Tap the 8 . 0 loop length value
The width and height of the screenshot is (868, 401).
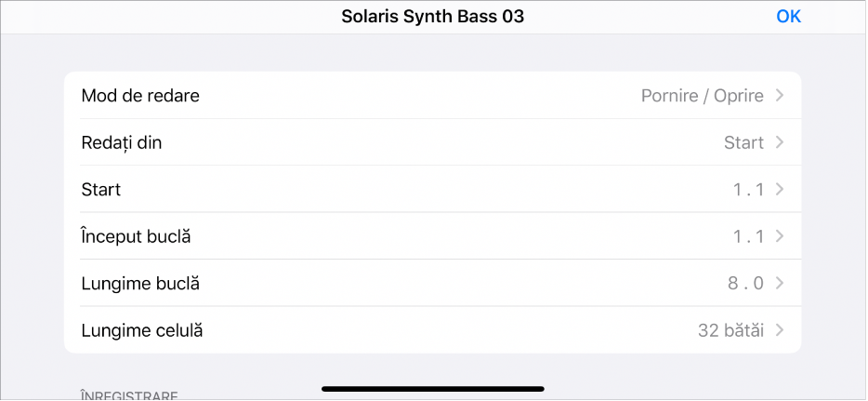coord(745,284)
